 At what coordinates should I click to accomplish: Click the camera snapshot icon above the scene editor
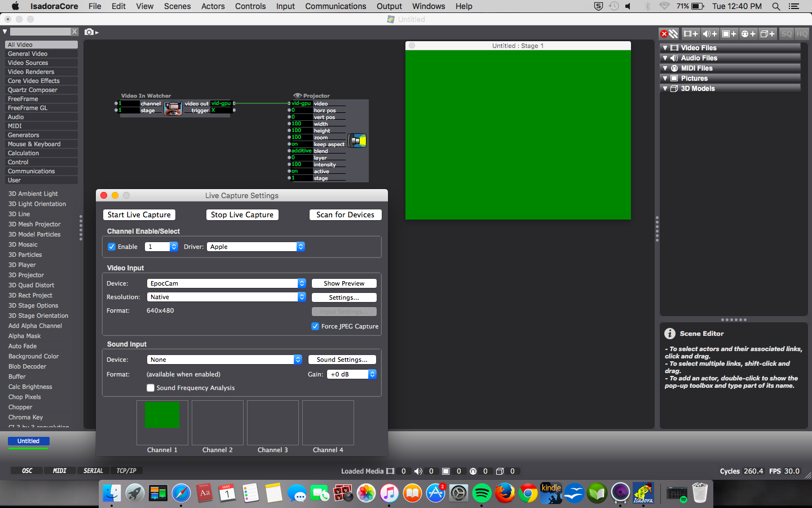coord(89,32)
